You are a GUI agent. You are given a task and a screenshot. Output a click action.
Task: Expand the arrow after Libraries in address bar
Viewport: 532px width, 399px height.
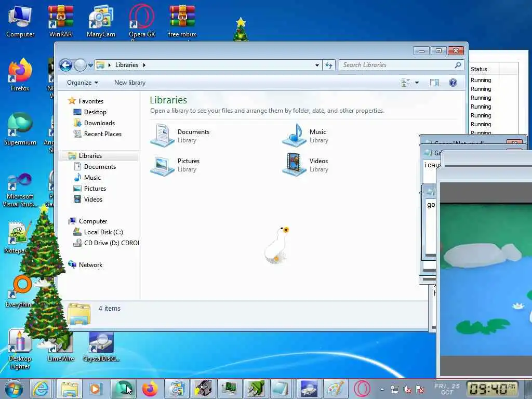pos(144,65)
